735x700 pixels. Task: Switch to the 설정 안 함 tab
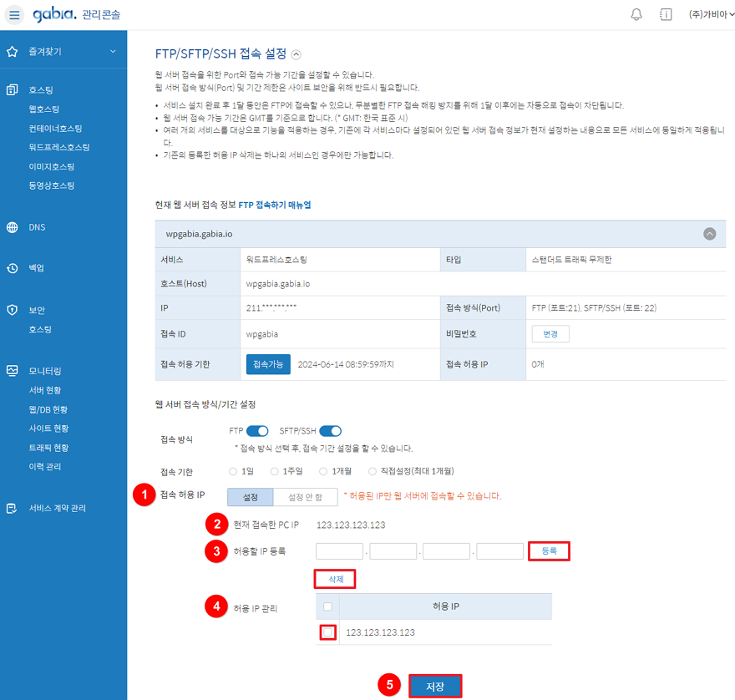click(305, 497)
